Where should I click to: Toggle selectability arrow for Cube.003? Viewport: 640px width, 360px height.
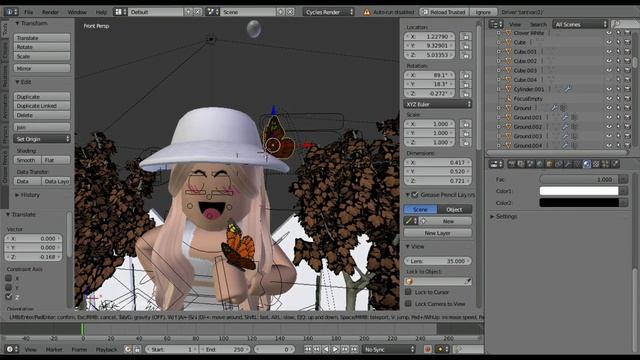(618, 70)
